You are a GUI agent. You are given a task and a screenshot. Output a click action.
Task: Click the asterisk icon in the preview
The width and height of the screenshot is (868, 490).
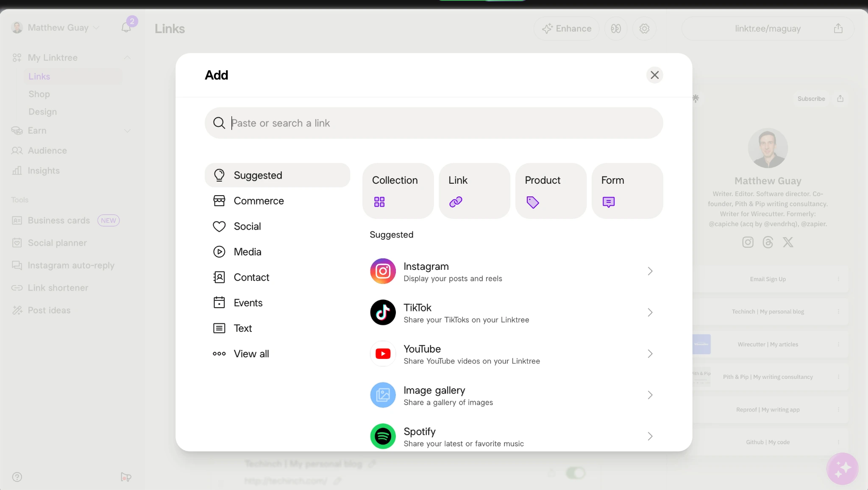[696, 98]
